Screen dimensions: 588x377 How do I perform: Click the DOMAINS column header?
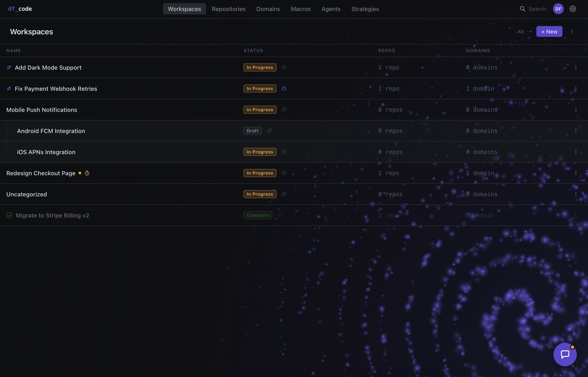(478, 51)
